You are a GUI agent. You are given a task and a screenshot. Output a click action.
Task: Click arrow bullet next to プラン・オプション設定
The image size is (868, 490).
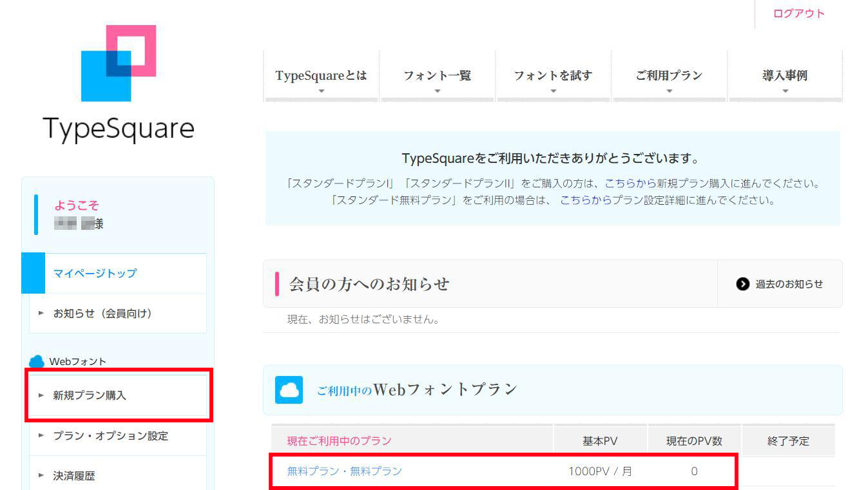[x=41, y=436]
